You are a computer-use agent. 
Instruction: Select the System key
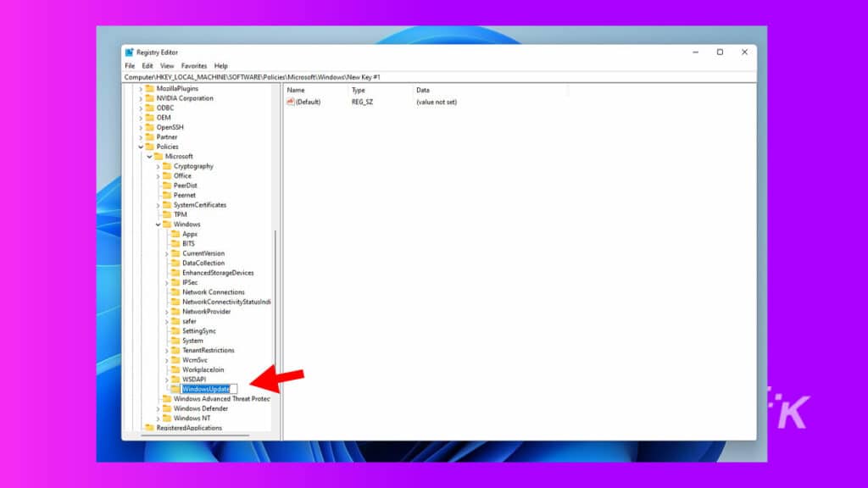(x=192, y=341)
